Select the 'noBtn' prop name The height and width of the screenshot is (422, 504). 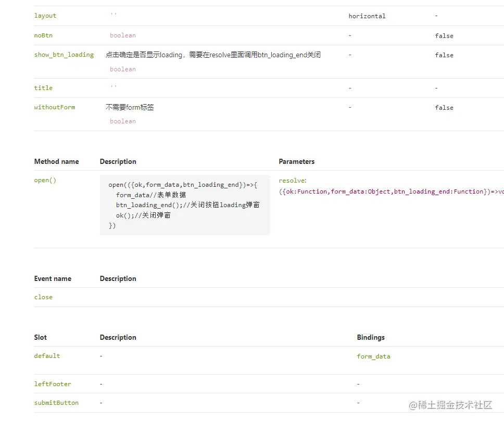43,35
